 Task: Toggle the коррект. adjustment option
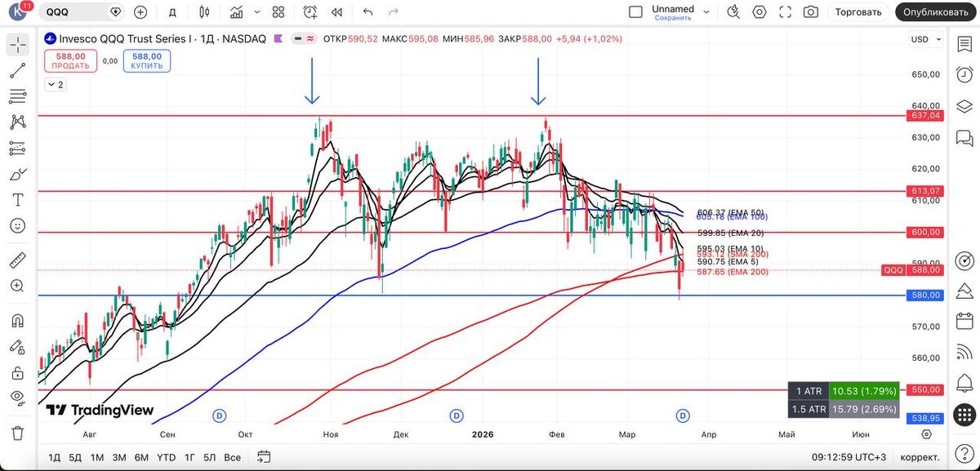pos(920,457)
